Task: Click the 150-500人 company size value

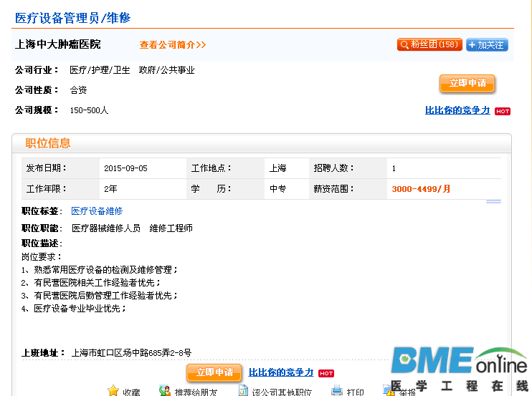Action: coord(89,110)
